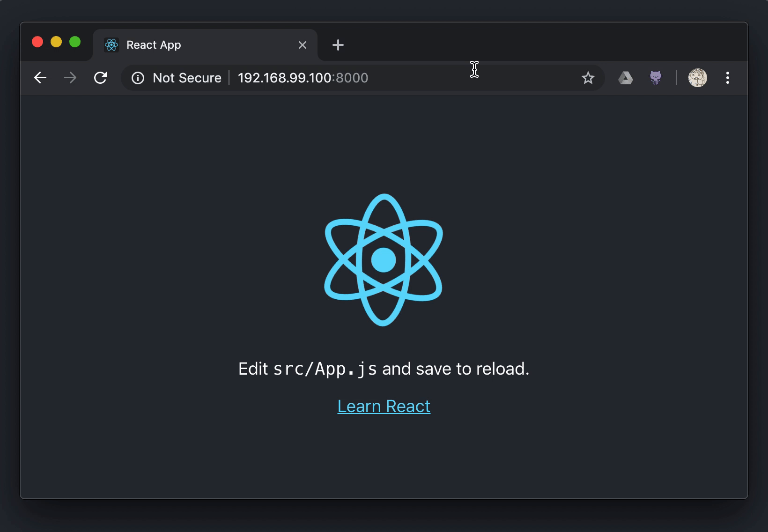The height and width of the screenshot is (532, 768).
Task: Click the React favicon on the tab
Action: click(x=111, y=45)
